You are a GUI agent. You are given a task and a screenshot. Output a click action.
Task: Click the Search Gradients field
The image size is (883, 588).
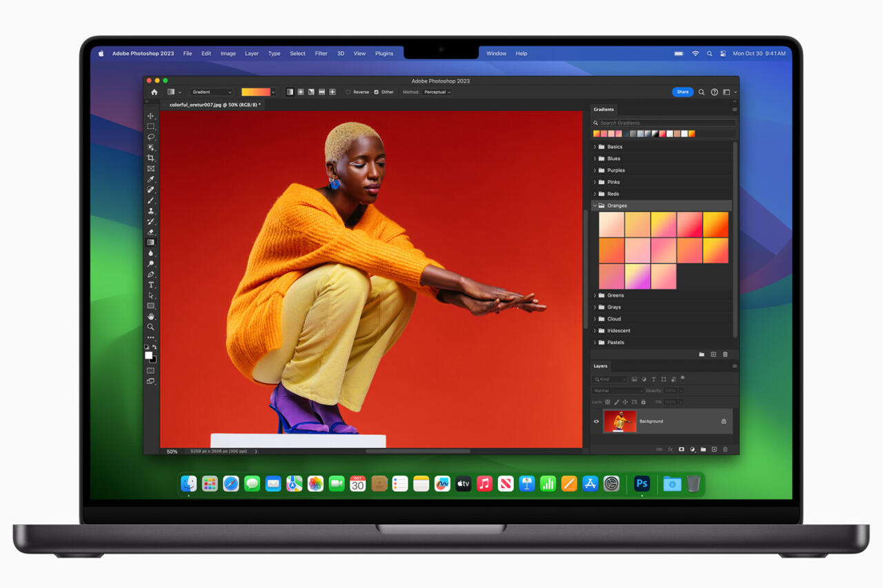pyautogui.click(x=664, y=123)
